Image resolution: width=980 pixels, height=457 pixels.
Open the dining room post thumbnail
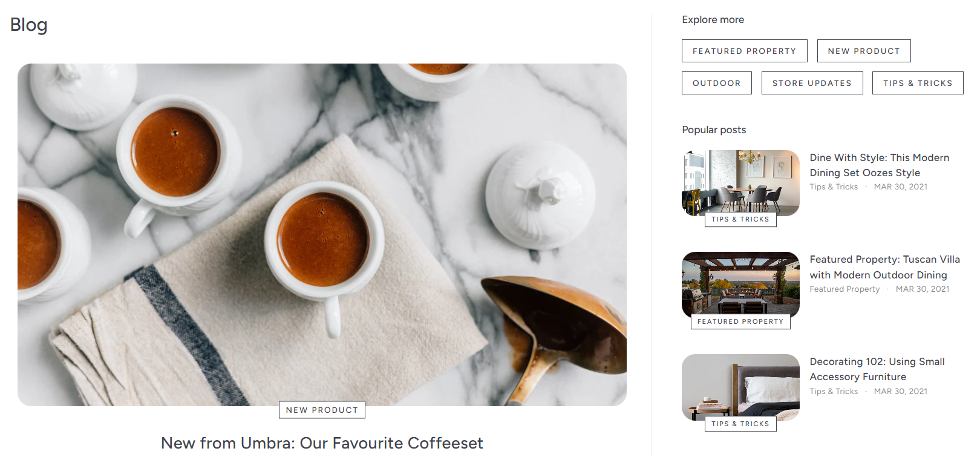point(740,183)
